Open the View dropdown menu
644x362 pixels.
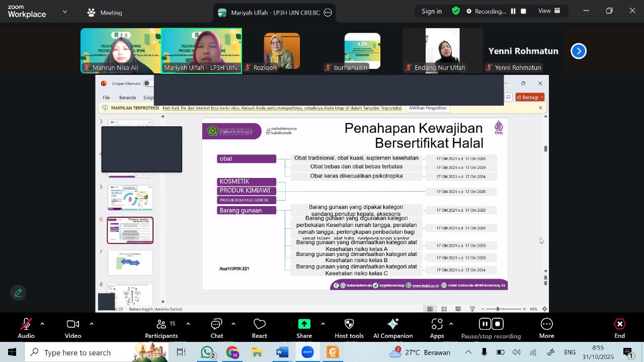(549, 11)
